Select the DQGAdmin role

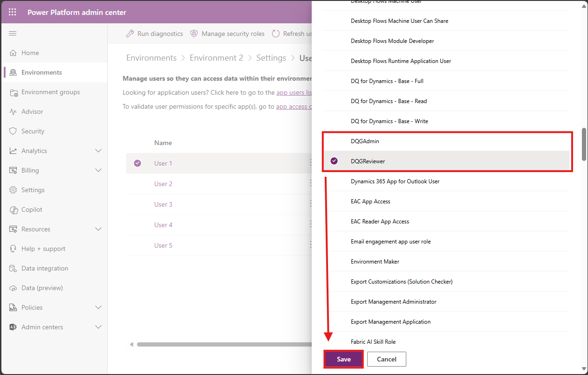point(446,141)
